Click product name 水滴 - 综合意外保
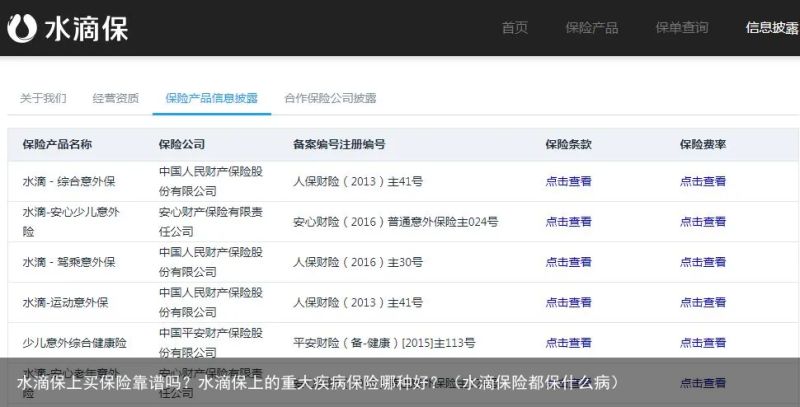 pyautogui.click(x=69, y=181)
